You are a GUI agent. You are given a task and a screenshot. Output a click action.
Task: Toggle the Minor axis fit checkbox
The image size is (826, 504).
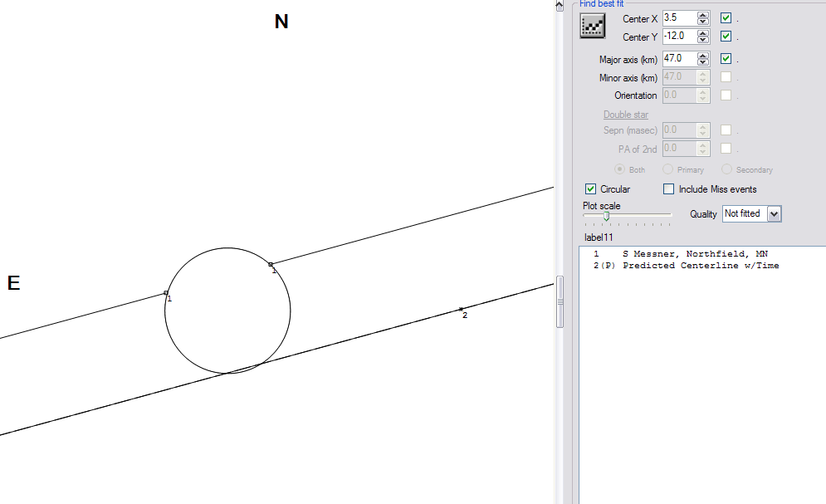pos(726,77)
